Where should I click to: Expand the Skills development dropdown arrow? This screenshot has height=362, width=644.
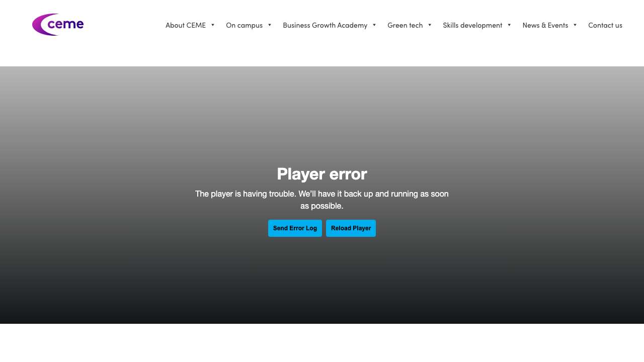(509, 25)
